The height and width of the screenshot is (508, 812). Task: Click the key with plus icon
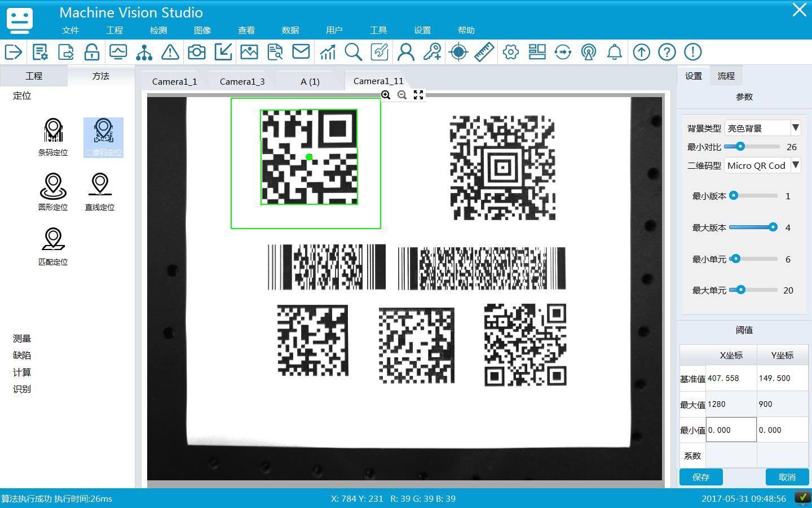tap(433, 52)
